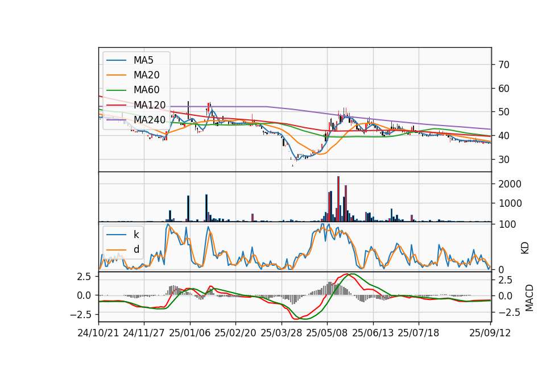Click the 40 price axis label
Image resolution: width=546 pixels, height=392 pixels.
pos(503,136)
